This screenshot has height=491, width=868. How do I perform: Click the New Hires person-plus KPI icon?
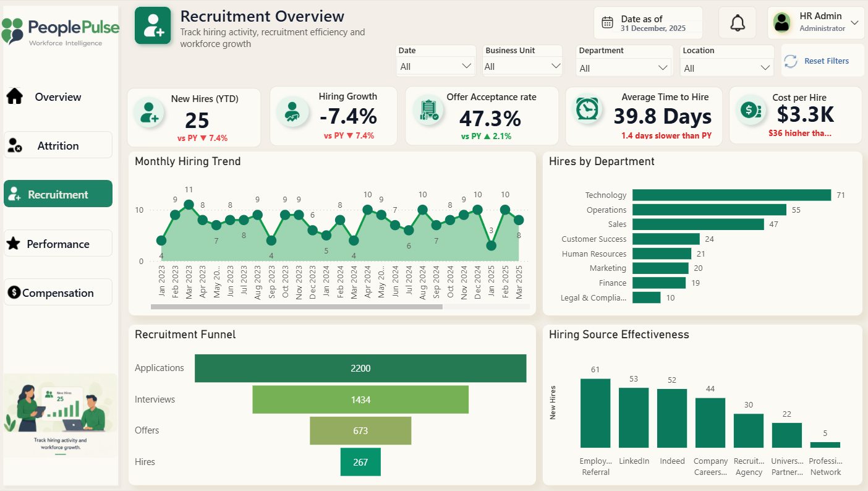click(150, 112)
